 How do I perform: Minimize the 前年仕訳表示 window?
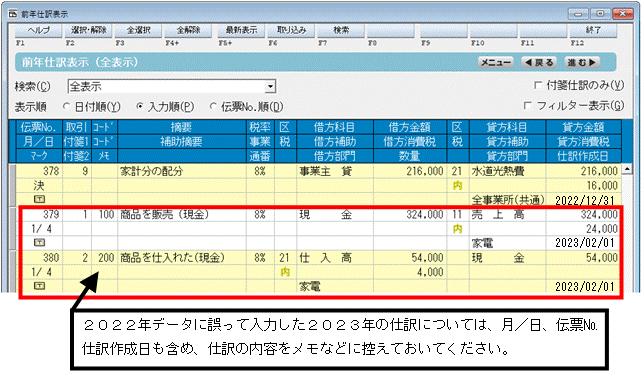pyautogui.click(x=579, y=14)
